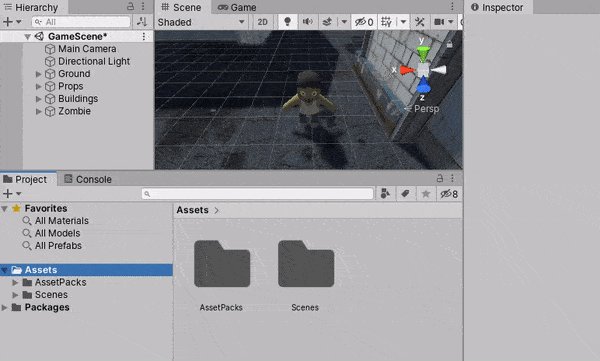Viewport: 600px width, 361px height.
Task: Click the Hierarchy add plus button
Action: pos(8,22)
